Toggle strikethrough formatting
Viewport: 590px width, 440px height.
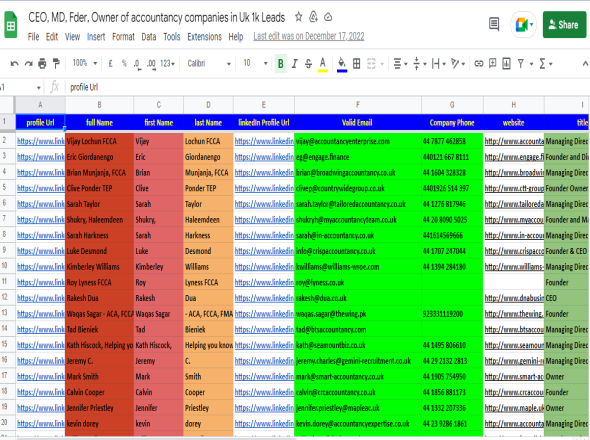(308, 64)
